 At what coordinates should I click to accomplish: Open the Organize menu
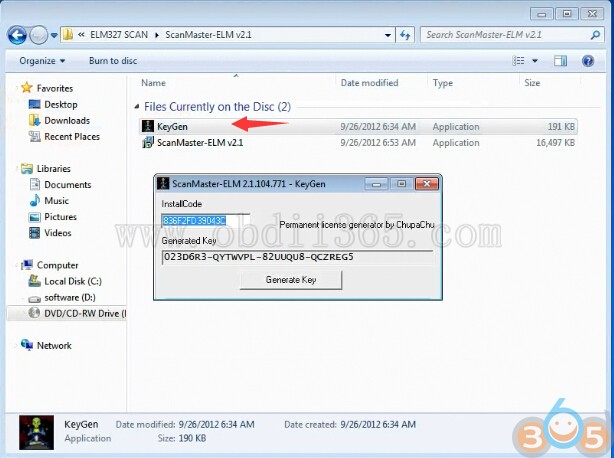point(42,61)
